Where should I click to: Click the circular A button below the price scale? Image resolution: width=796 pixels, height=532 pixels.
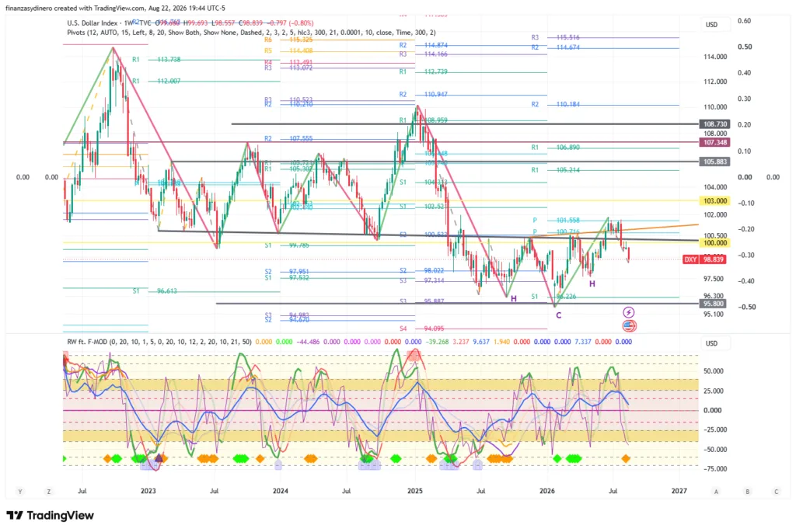point(716,491)
